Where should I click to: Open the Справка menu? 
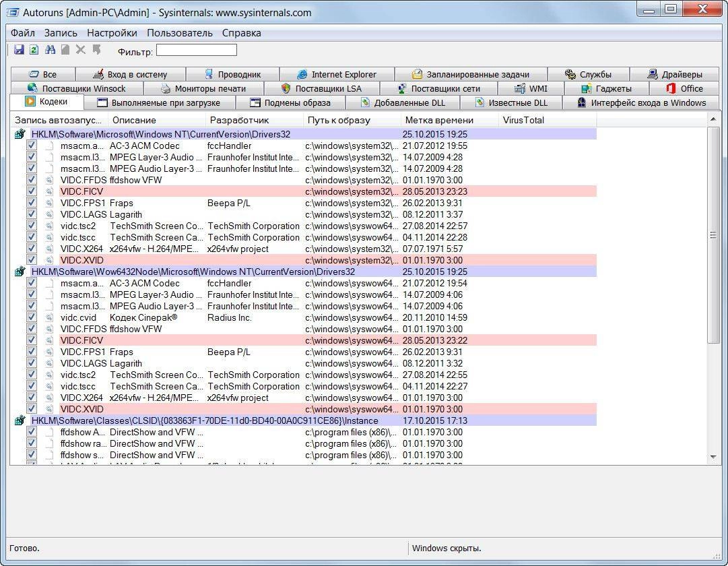(x=241, y=33)
